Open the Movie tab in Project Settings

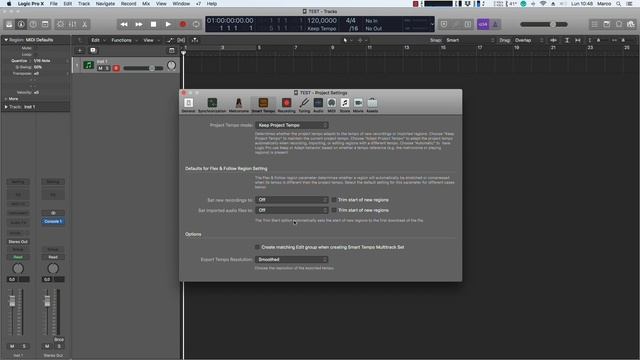[358, 105]
